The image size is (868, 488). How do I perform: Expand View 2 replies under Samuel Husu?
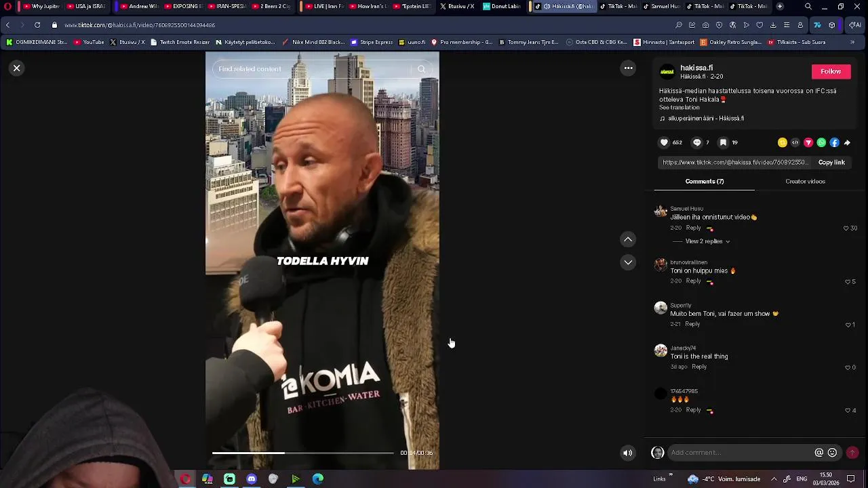[x=707, y=241]
